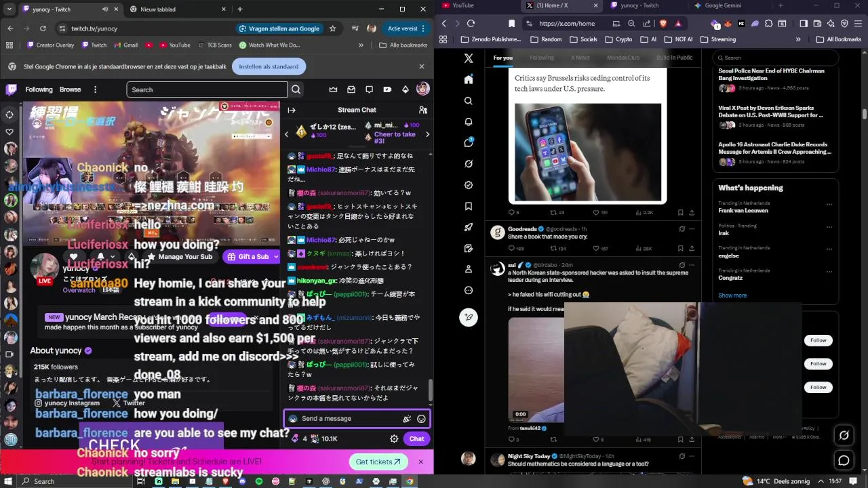This screenshot has width=868, height=488.
Task: Click the Windows Start button
Action: pyautogui.click(x=8, y=481)
